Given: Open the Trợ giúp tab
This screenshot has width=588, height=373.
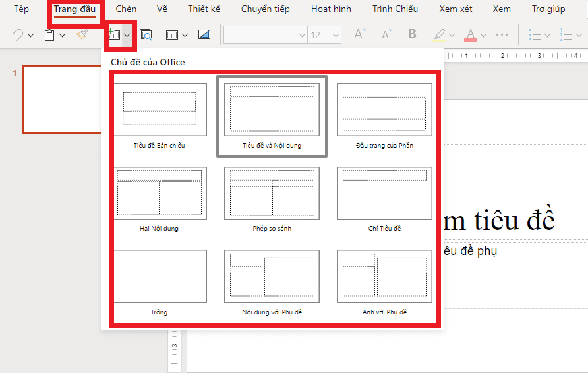Looking at the screenshot, I should (548, 9).
